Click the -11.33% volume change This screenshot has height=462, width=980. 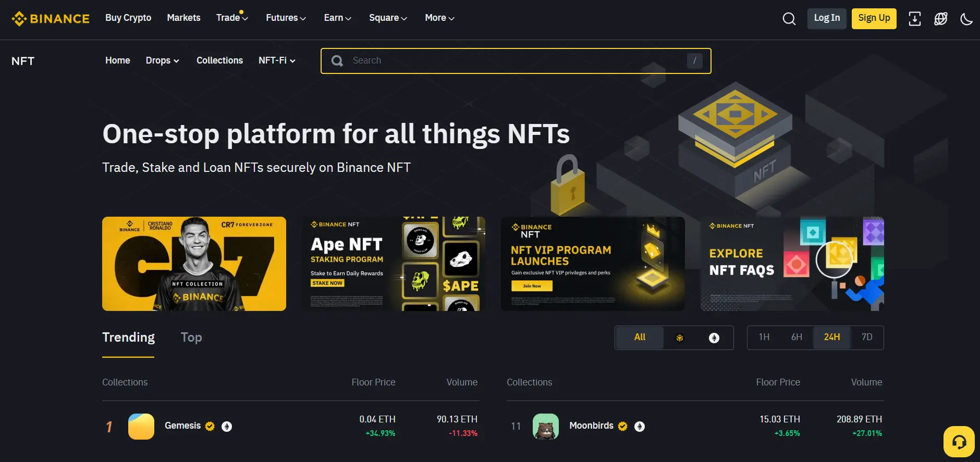pos(463,433)
